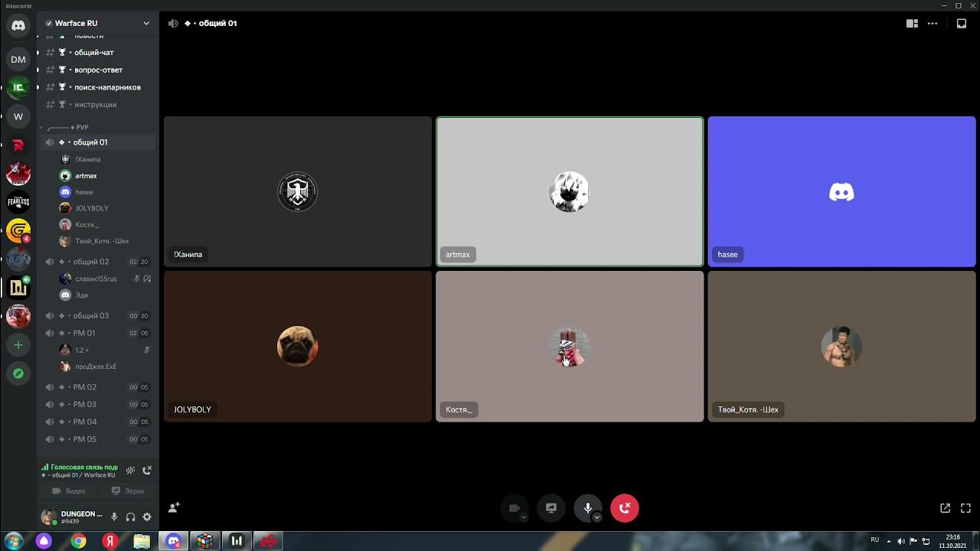Open purple Alice assistant in taskbar

(x=44, y=541)
